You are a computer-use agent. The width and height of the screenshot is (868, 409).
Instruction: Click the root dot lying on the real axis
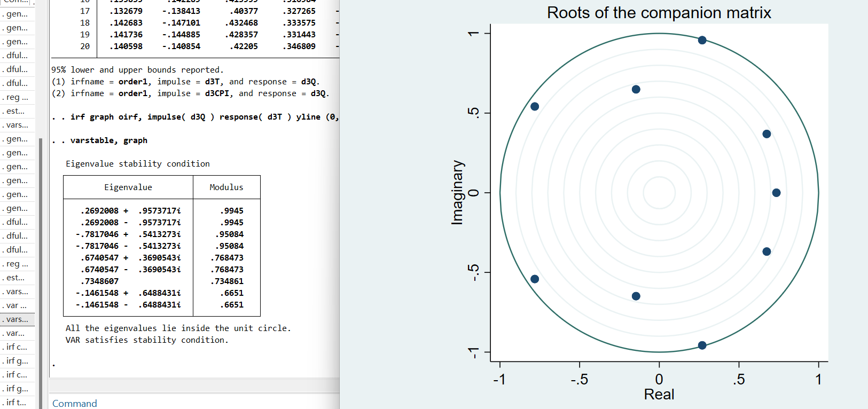pyautogui.click(x=776, y=193)
